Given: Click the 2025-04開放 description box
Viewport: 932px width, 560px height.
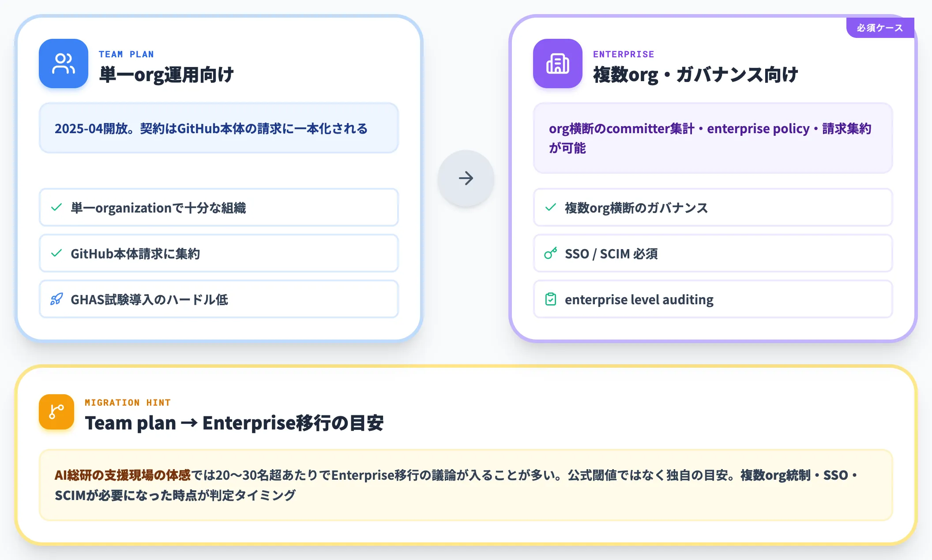Looking at the screenshot, I should coord(219,128).
